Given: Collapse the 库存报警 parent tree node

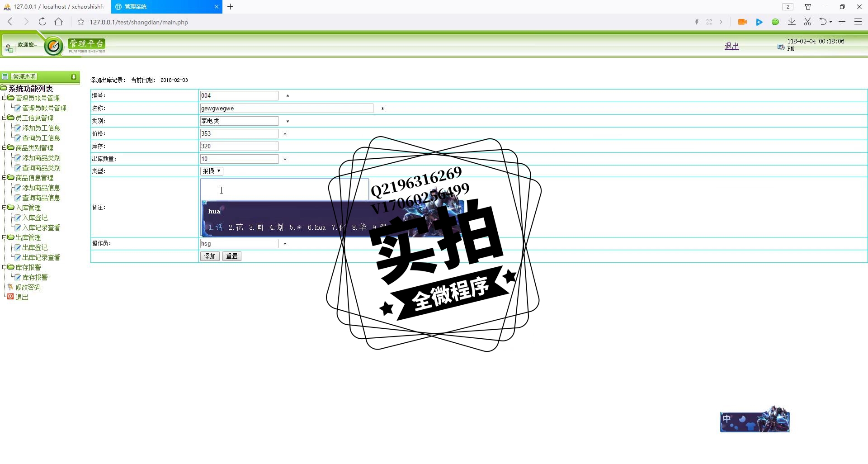Looking at the screenshot, I should pos(5,267).
